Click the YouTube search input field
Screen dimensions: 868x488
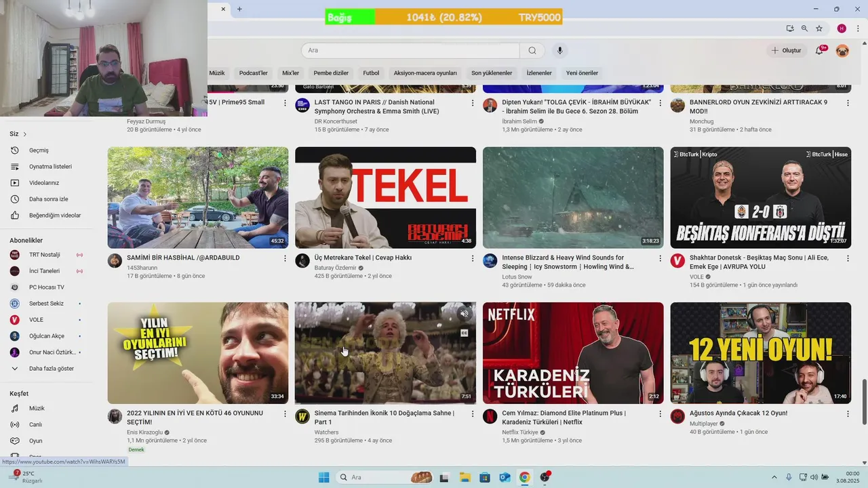tap(410, 50)
